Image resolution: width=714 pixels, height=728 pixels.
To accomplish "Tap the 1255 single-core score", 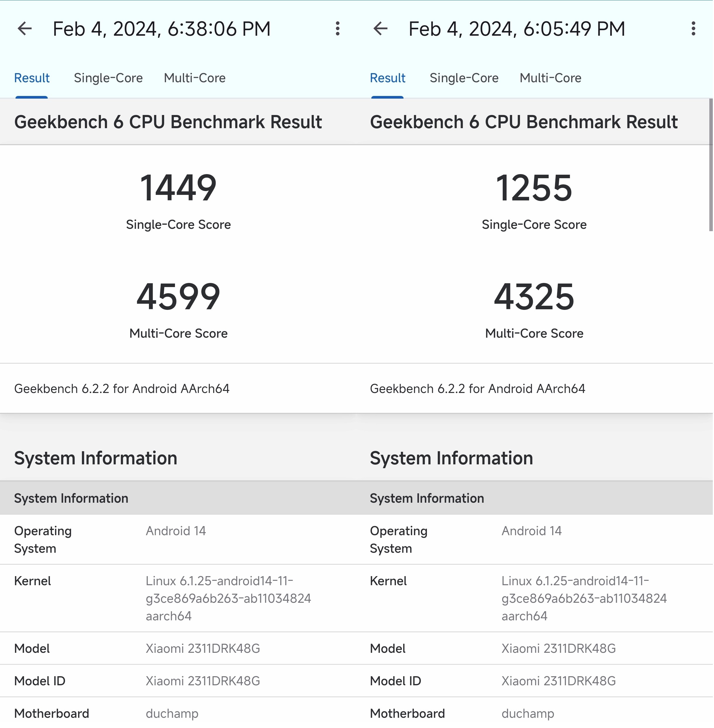I will (534, 188).
